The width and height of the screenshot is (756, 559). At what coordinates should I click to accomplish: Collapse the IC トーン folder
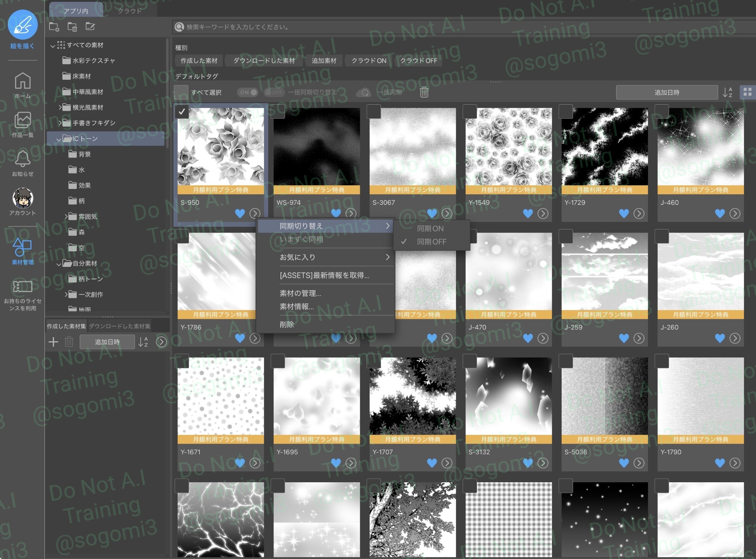tap(59, 139)
